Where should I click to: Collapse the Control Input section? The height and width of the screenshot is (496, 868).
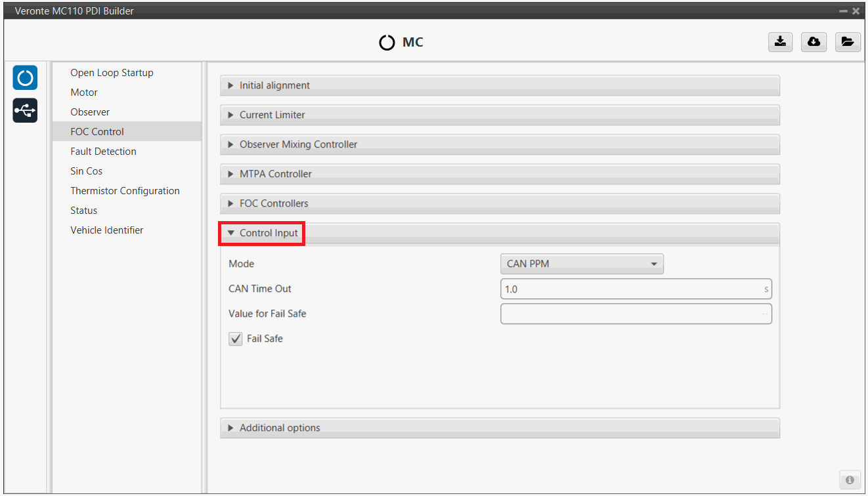pyautogui.click(x=268, y=233)
